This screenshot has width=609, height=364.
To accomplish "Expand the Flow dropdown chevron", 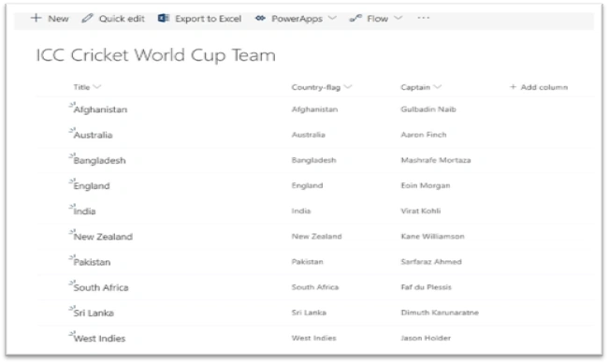I will [399, 18].
